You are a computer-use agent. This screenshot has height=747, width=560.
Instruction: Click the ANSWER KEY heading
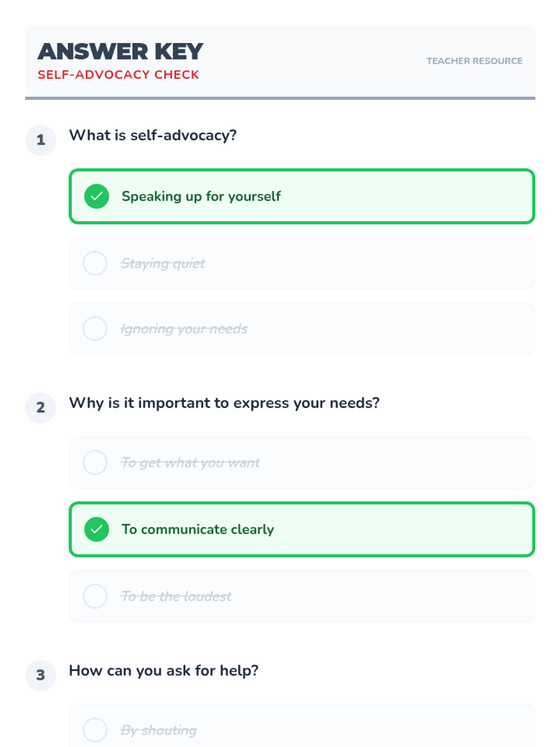120,51
